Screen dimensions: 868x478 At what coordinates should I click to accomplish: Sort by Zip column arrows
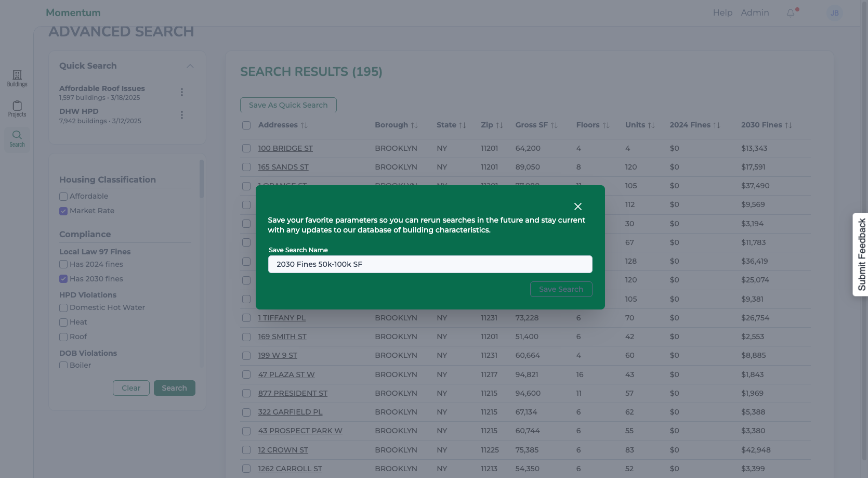(499, 125)
